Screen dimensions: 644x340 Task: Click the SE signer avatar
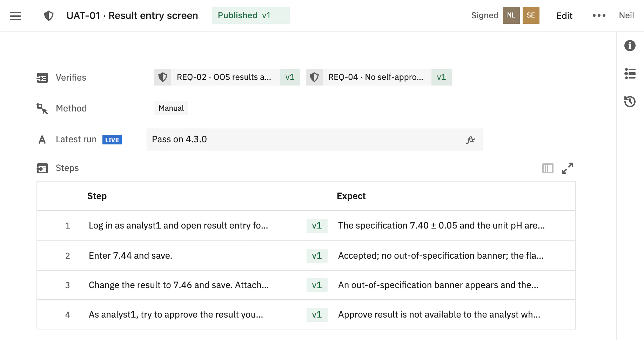tap(531, 15)
